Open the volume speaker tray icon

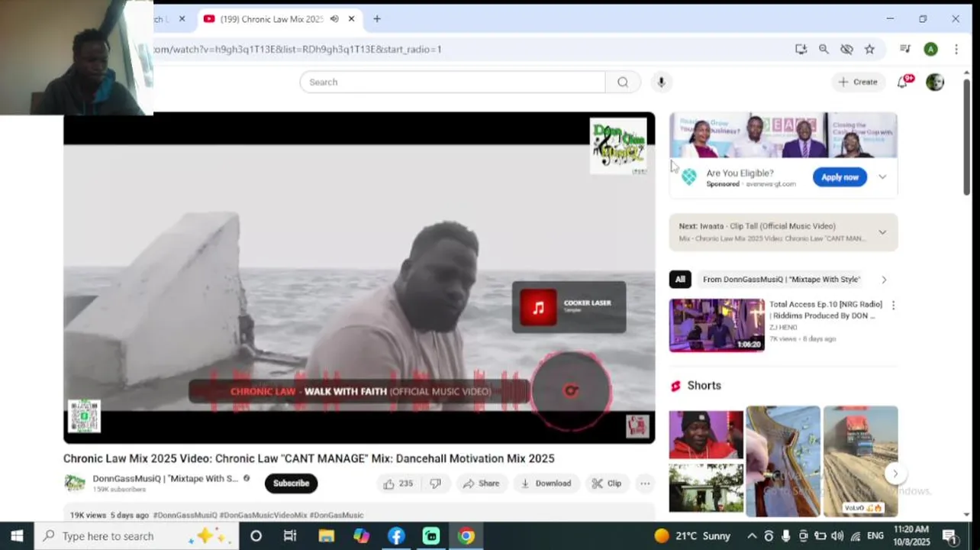(837, 536)
